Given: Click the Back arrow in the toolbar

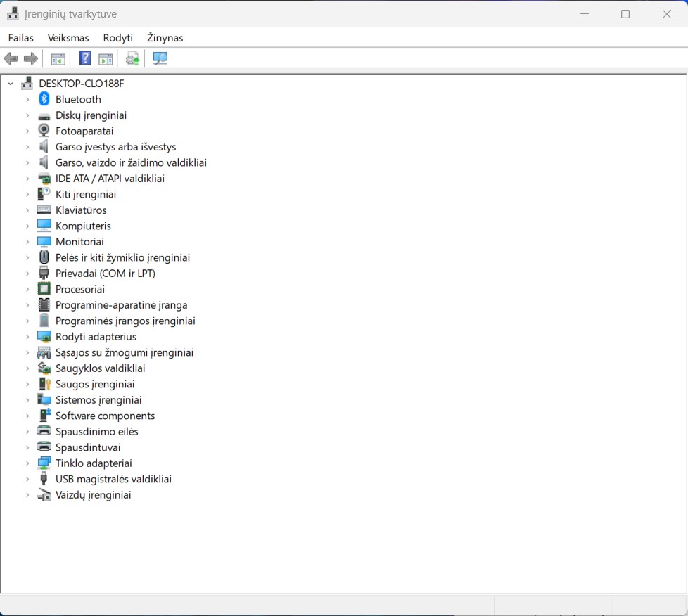Looking at the screenshot, I should 11,59.
